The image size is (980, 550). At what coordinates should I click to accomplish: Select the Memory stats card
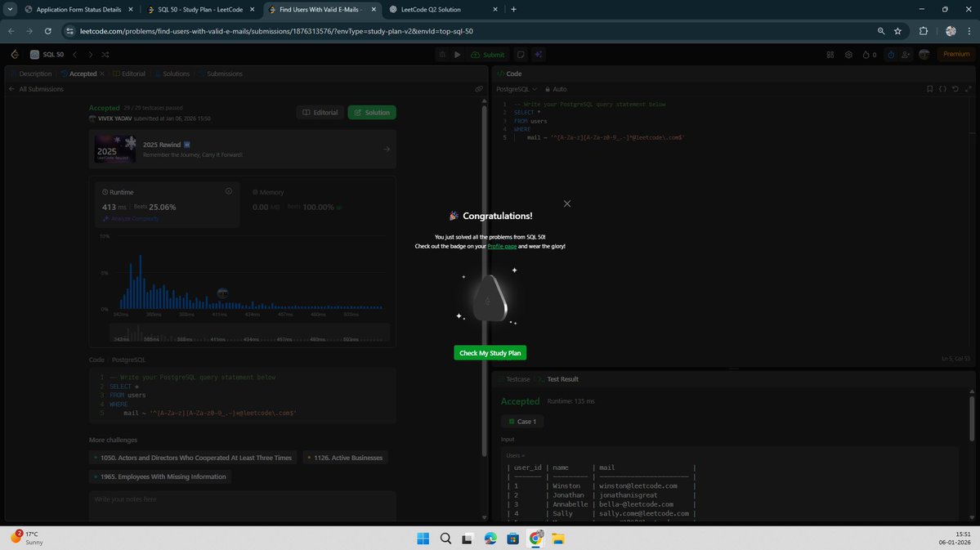319,203
